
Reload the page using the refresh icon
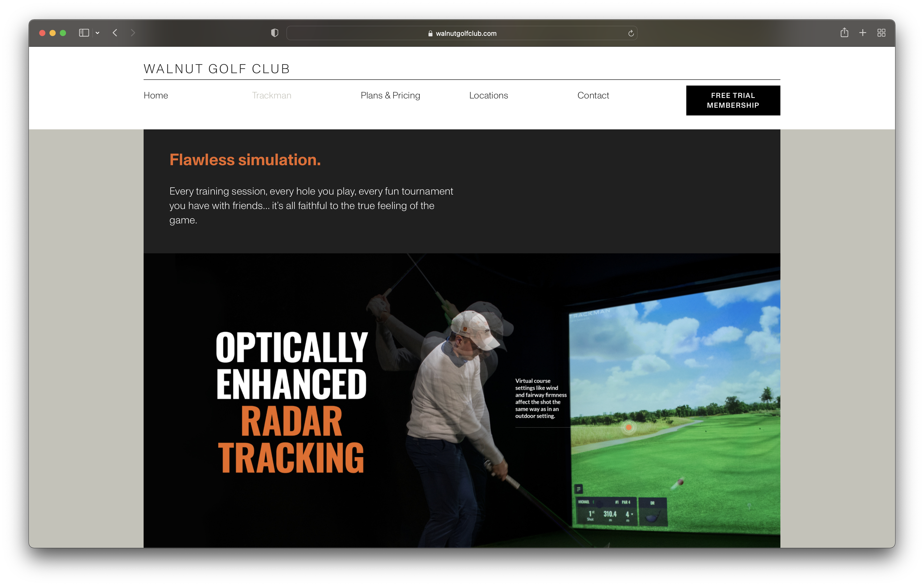coord(630,33)
